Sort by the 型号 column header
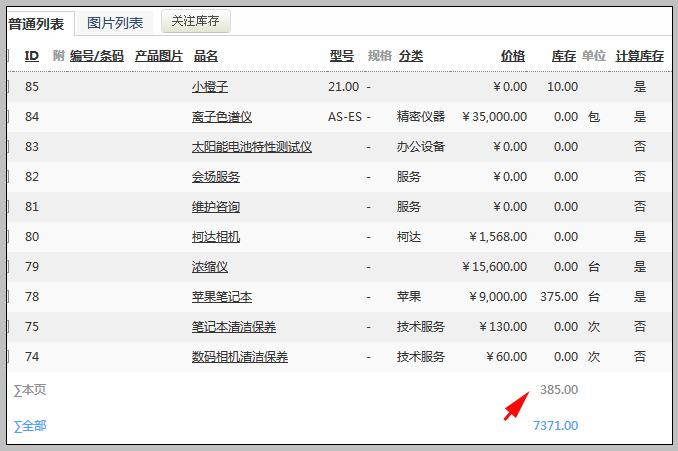This screenshot has width=678, height=451. [x=342, y=56]
